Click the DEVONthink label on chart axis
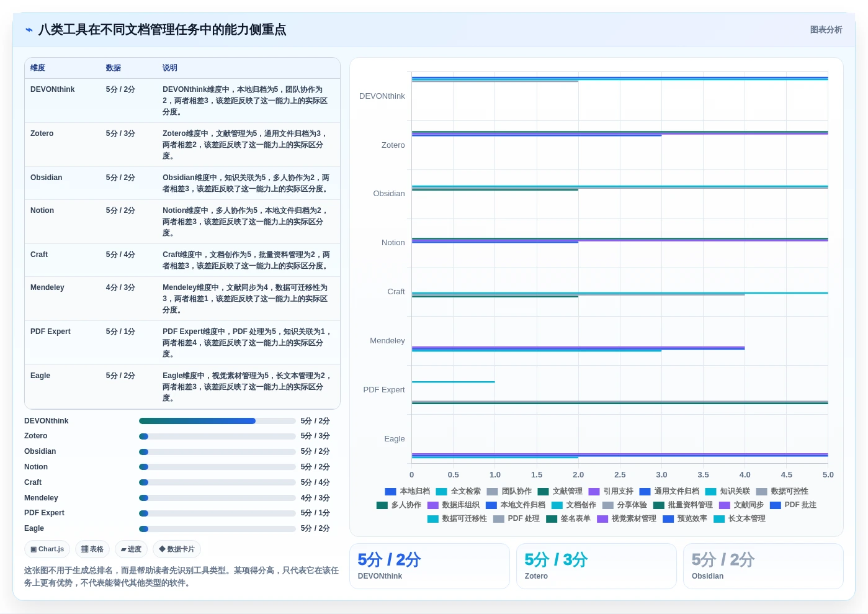This screenshot has height=614, width=868. 382,96
